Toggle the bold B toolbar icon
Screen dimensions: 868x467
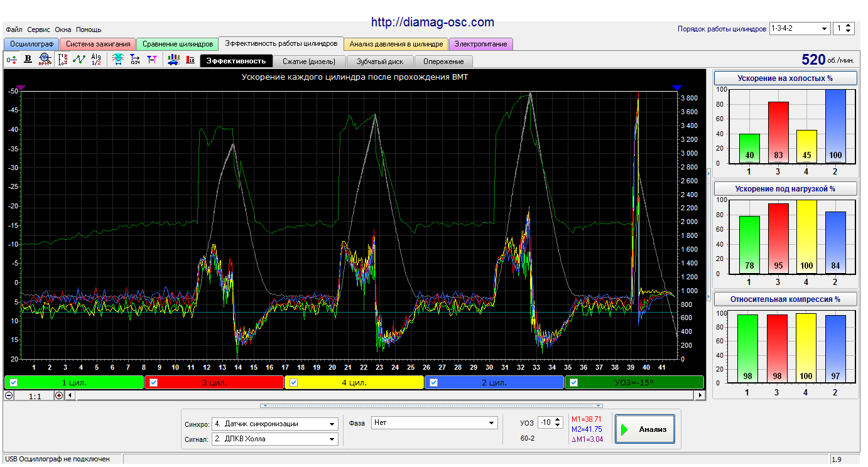coord(28,60)
